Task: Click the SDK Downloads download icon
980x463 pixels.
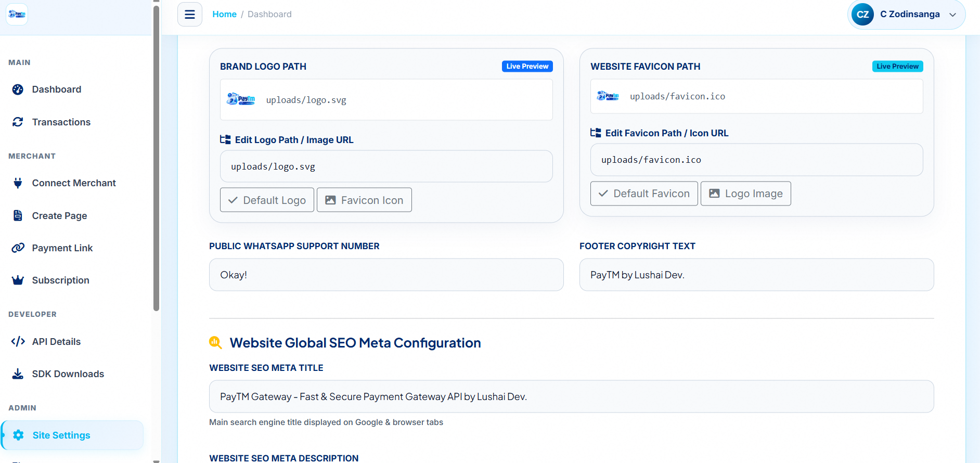Action: point(18,374)
